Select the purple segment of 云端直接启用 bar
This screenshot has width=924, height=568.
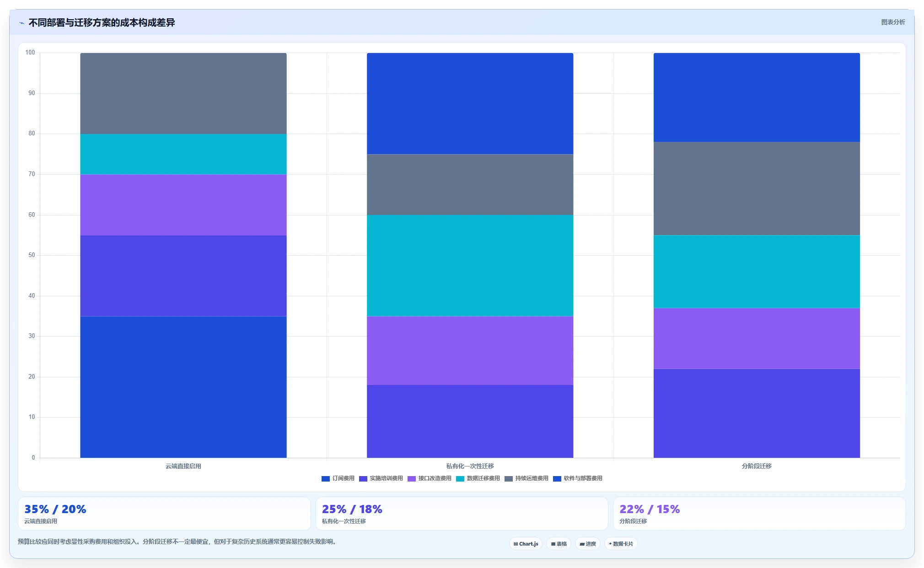coord(183,205)
